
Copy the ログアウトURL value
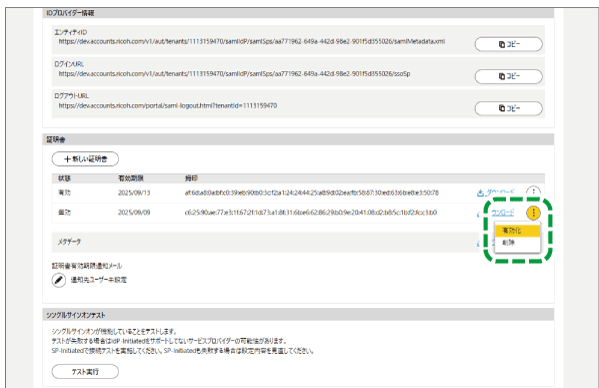508,108
